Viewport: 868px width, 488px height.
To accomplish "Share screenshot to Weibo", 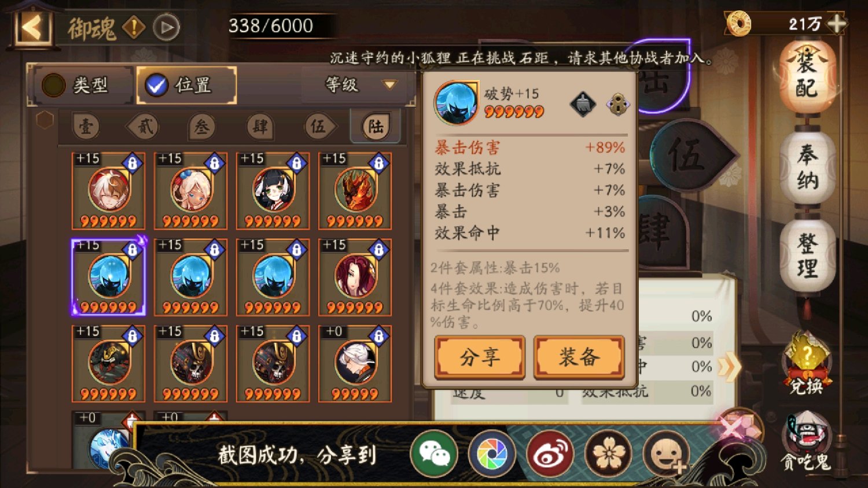I will click(550, 453).
